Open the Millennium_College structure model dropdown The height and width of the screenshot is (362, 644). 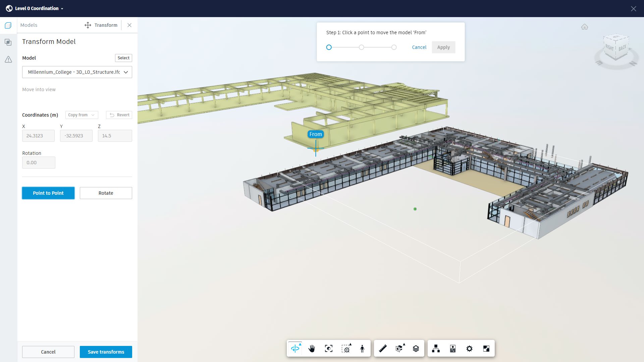point(77,72)
